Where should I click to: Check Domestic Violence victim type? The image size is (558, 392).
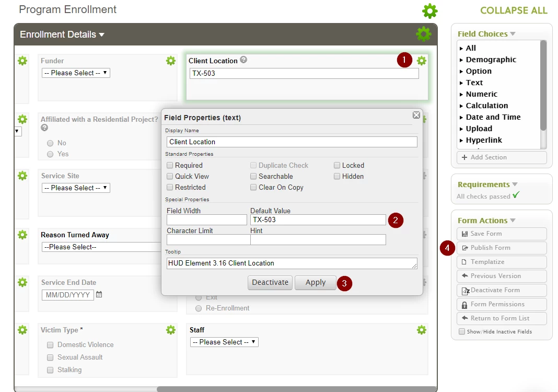[50, 345]
